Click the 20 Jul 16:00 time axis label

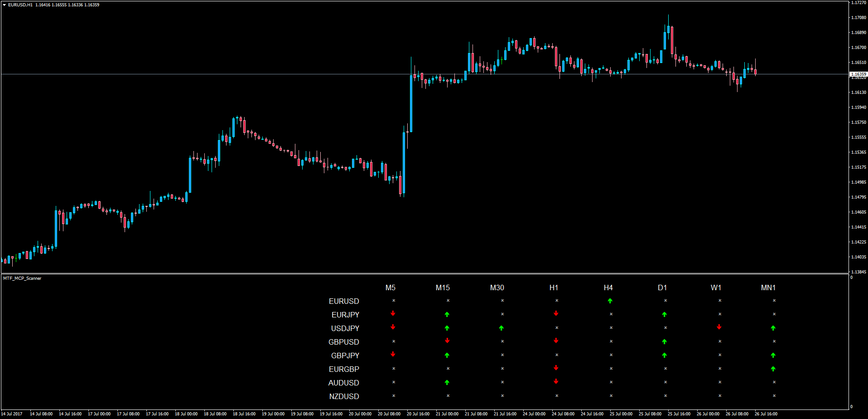[x=418, y=414]
